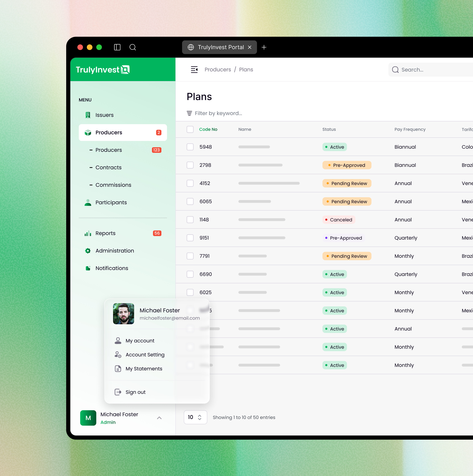
Task: Click the green M avatar badge
Action: click(x=88, y=418)
